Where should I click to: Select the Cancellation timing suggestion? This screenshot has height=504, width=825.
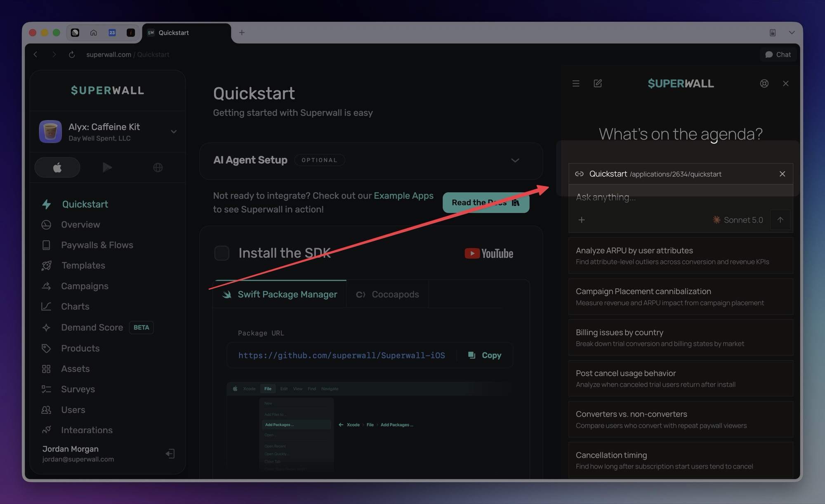pyautogui.click(x=681, y=460)
